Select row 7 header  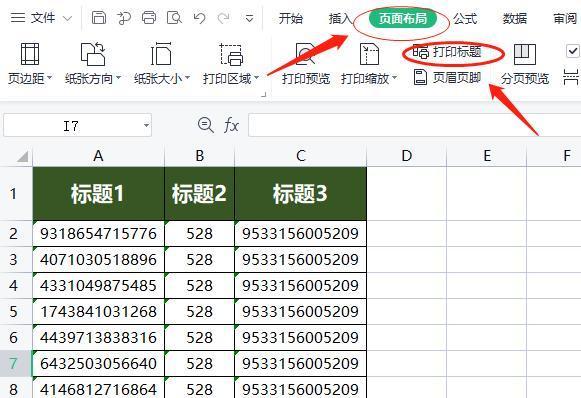[x=16, y=363]
